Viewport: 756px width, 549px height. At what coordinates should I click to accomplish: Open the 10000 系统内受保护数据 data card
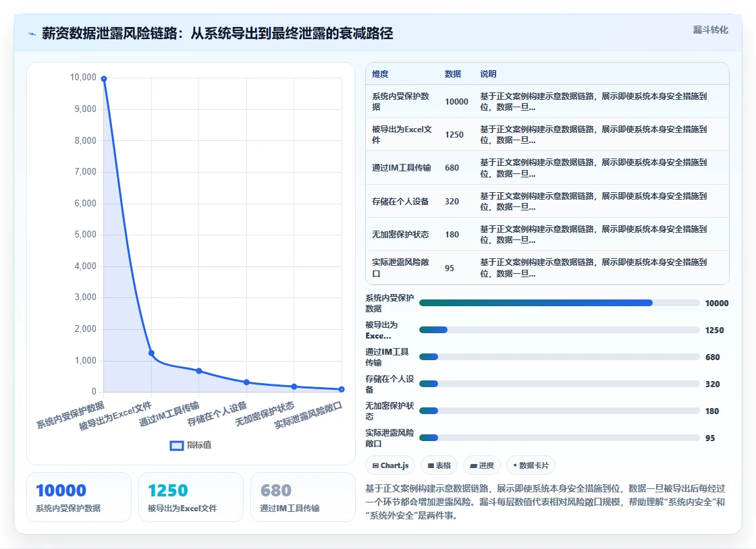point(78,497)
